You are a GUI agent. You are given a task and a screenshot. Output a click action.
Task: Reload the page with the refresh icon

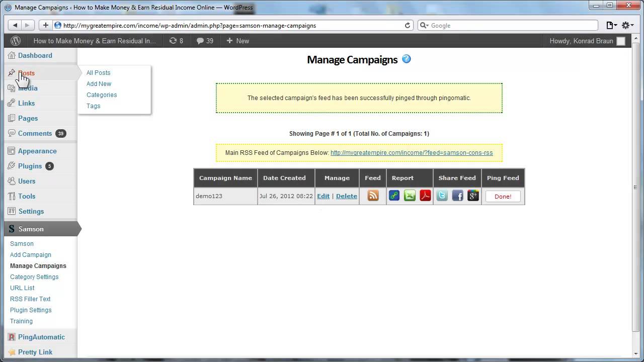(x=408, y=25)
